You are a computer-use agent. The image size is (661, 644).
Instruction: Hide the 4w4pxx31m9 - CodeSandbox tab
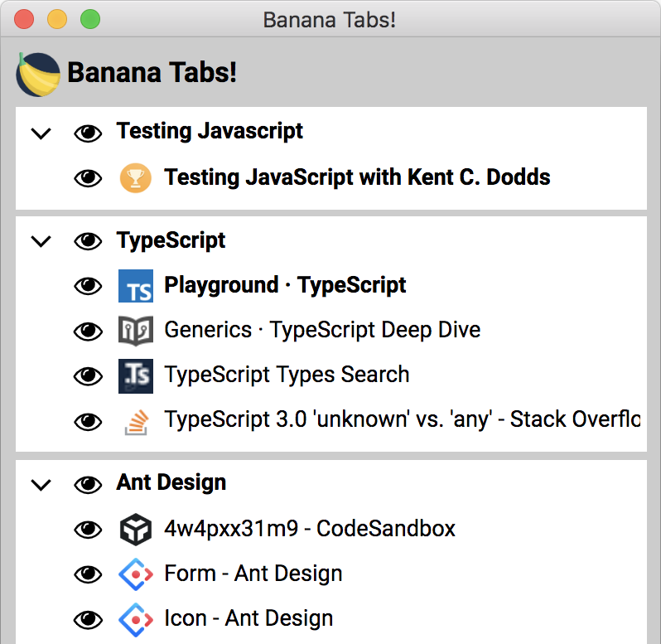click(88, 530)
